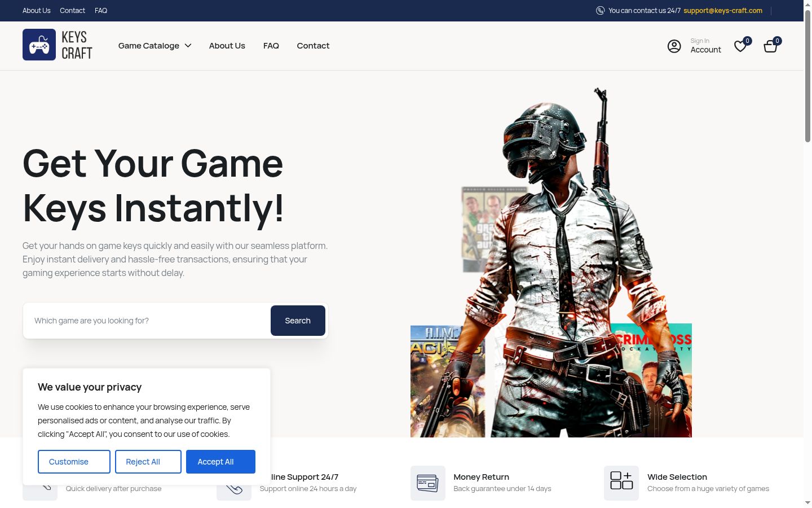Click the Wide Selection grid icon
The image size is (812, 508).
tap(621, 483)
